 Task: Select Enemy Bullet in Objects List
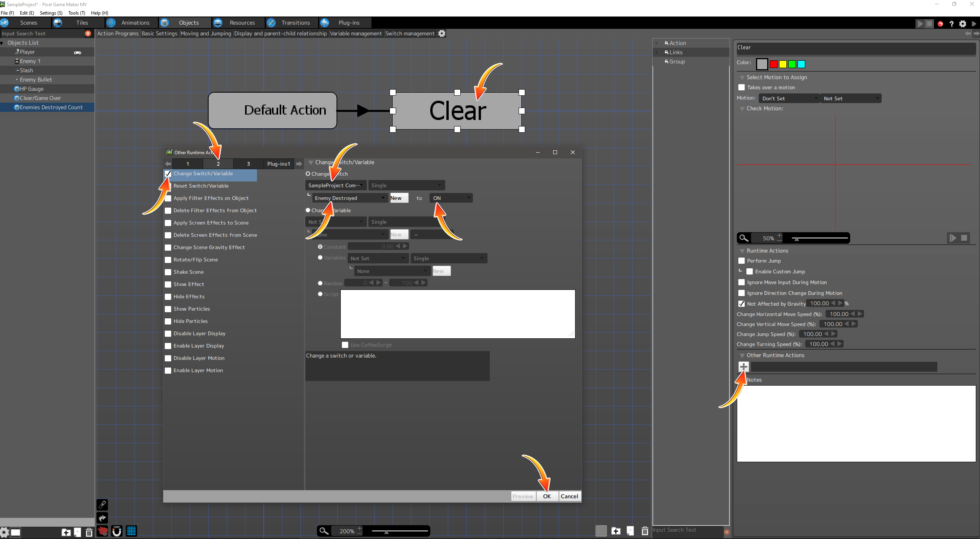pos(36,80)
